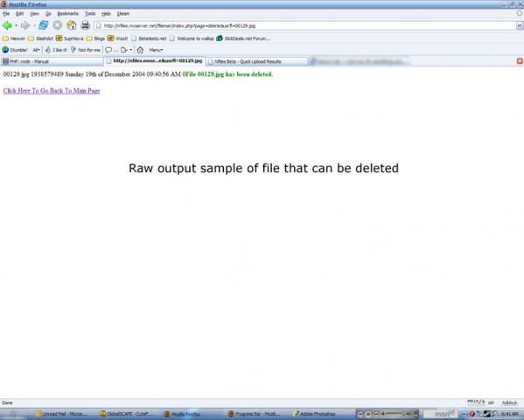
Task: Open the 'All' topics dropdown in StumbleUpon toolbar
Action: coord(36,50)
